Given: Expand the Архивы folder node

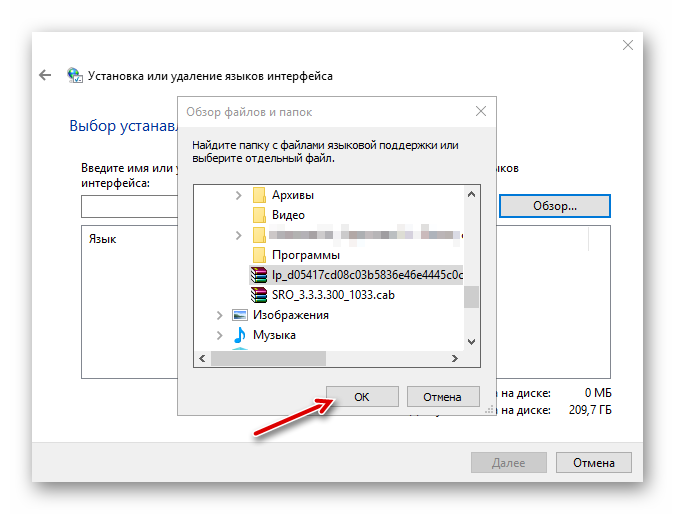Looking at the screenshot, I should (x=238, y=195).
